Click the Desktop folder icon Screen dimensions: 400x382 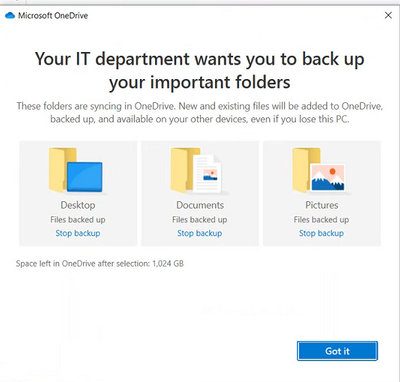click(x=76, y=170)
